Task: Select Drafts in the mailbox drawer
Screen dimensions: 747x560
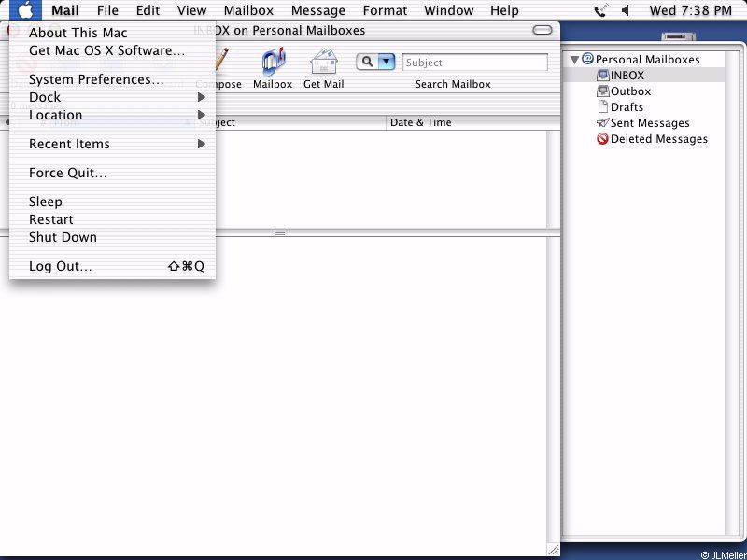Action: (627, 106)
